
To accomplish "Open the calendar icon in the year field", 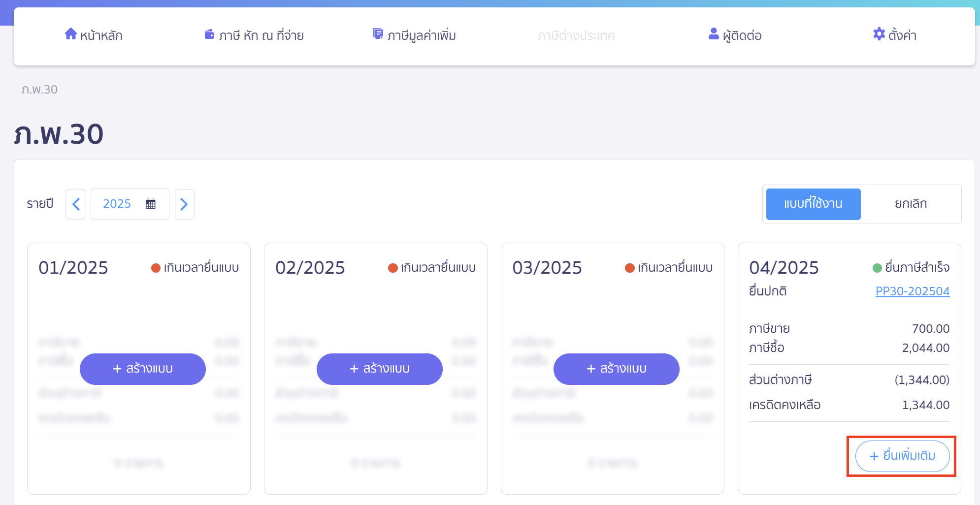I will (151, 204).
